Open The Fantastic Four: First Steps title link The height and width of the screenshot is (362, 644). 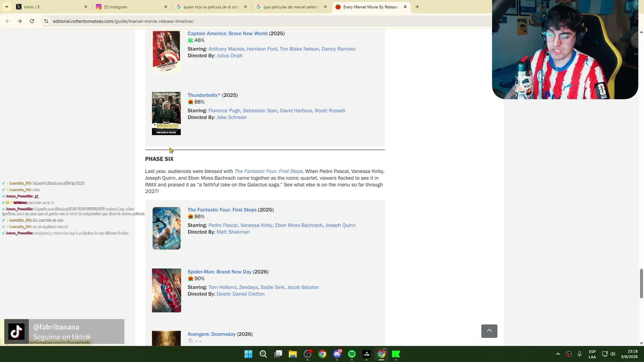(222, 210)
